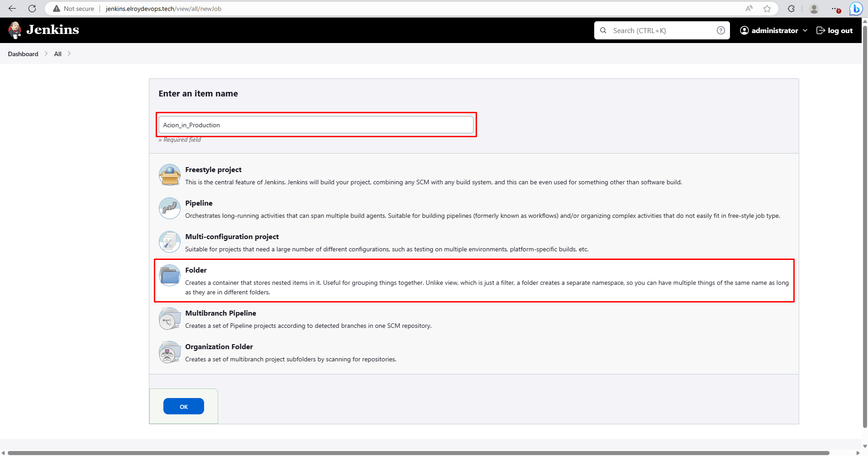868x456 pixels.
Task: Open the browser settings and more menu
Action: click(835, 9)
